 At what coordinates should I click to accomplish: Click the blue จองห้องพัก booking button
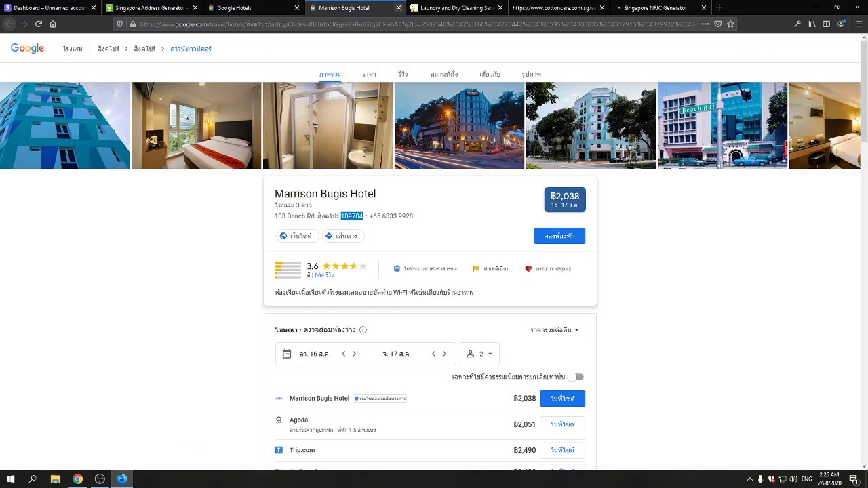(559, 236)
